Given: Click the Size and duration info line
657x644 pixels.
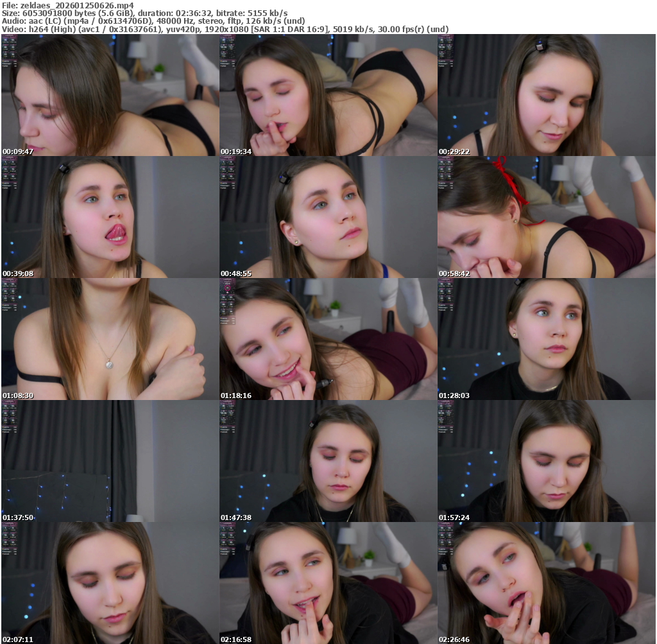Looking at the screenshot, I should click(x=144, y=13).
